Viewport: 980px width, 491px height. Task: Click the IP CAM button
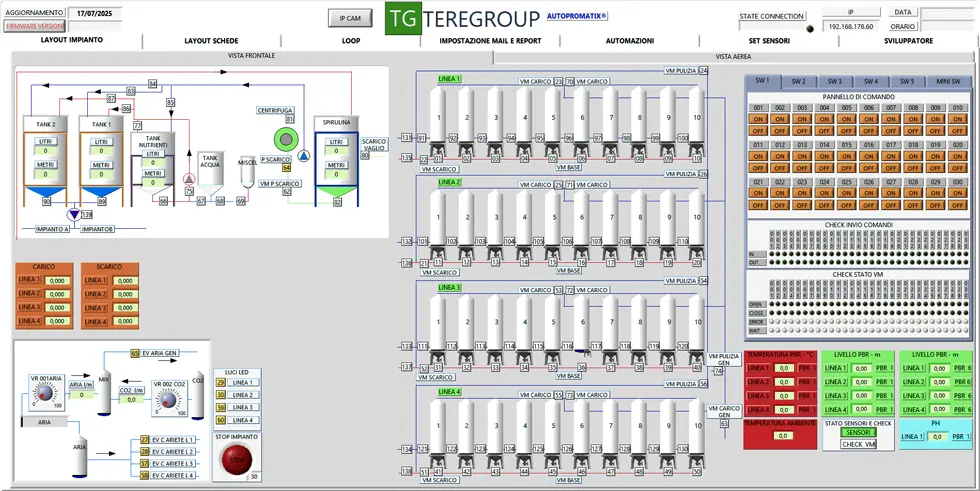coord(350,18)
